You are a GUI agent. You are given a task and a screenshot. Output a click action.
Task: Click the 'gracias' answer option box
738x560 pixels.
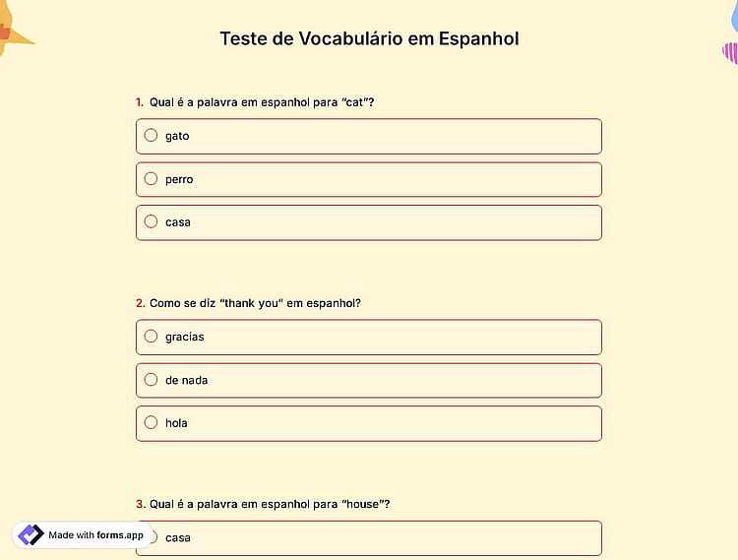point(369,338)
